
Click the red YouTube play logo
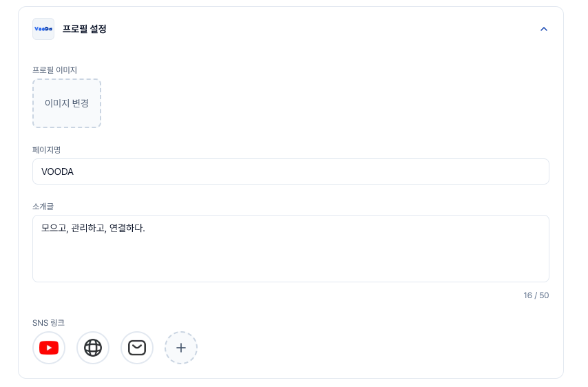pos(49,348)
